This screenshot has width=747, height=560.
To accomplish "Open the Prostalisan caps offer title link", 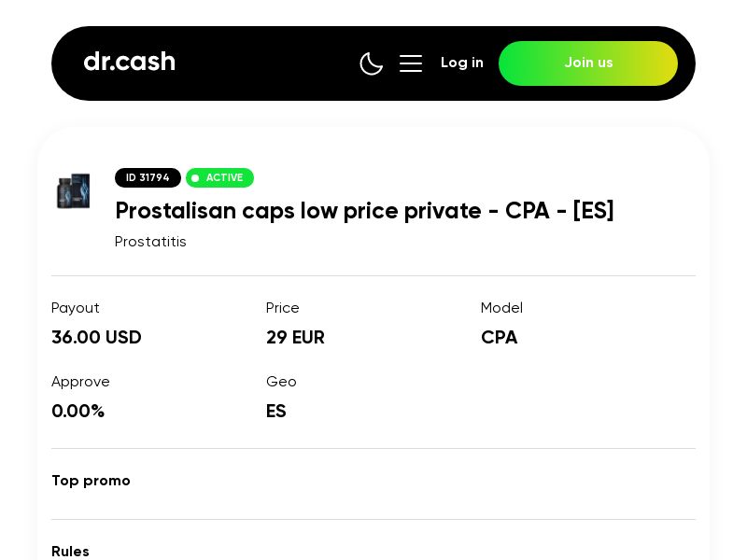I will click(364, 211).
